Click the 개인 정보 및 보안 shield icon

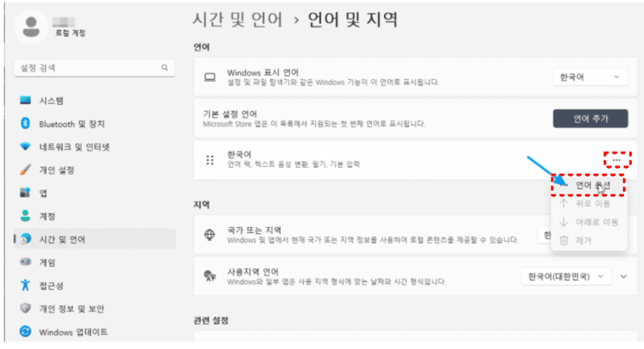tap(25, 308)
